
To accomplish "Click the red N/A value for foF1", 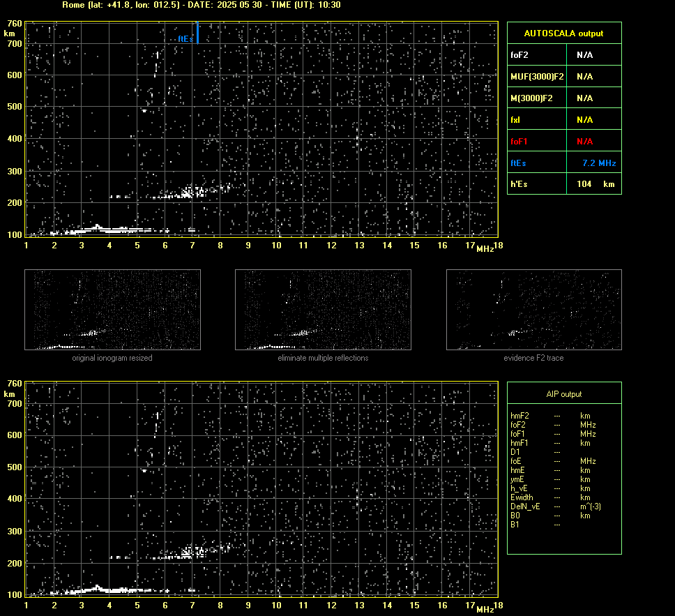I will click(x=584, y=142).
